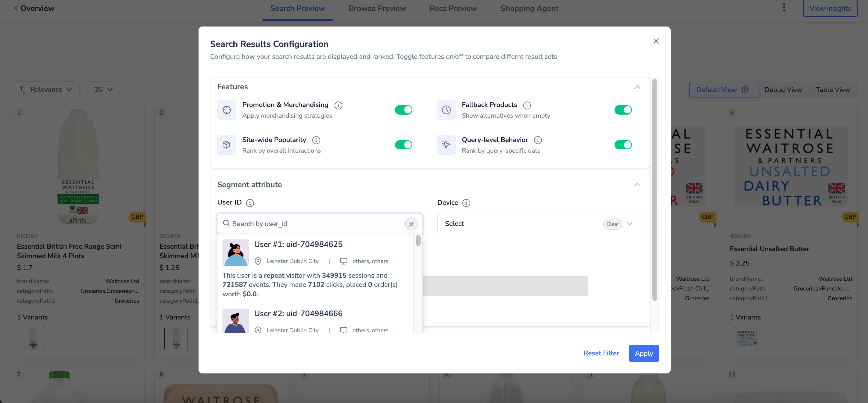Click the Reset Filter link

(601, 353)
